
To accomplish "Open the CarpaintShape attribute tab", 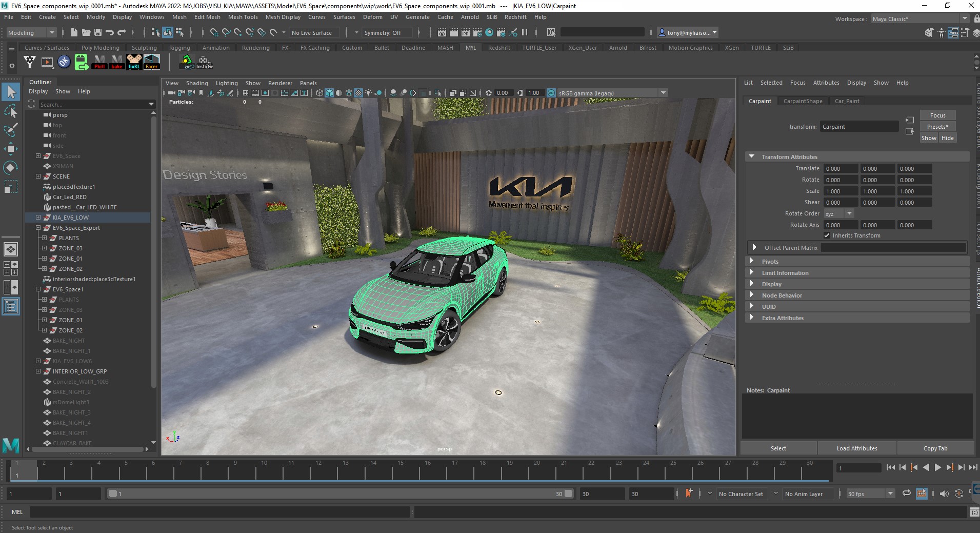I will coord(803,101).
